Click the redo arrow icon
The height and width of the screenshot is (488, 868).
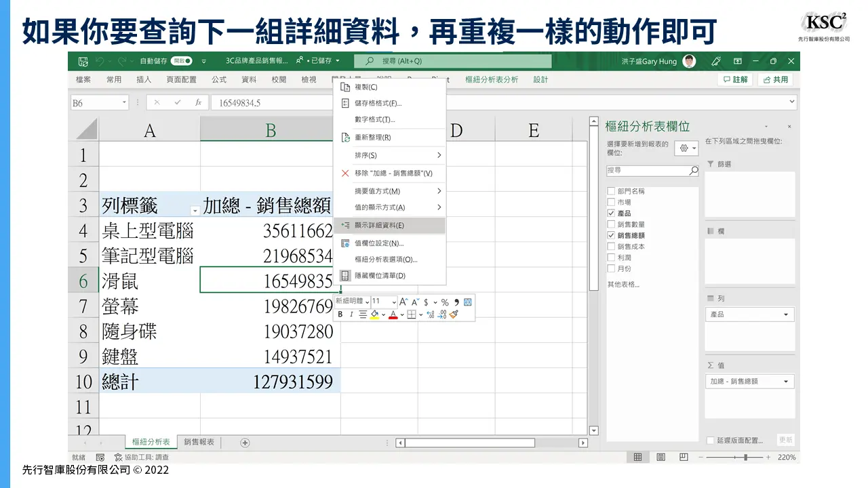(x=122, y=61)
